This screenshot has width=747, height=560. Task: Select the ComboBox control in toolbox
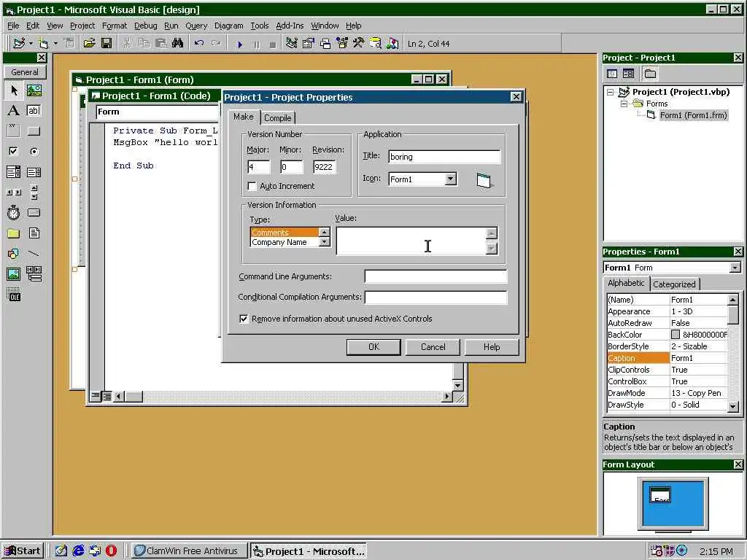(x=14, y=172)
